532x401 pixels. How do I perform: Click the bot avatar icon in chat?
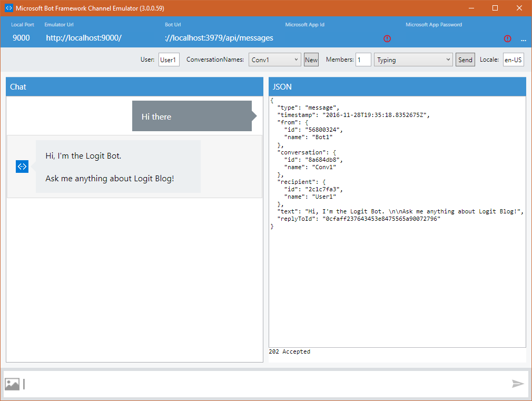(x=22, y=167)
